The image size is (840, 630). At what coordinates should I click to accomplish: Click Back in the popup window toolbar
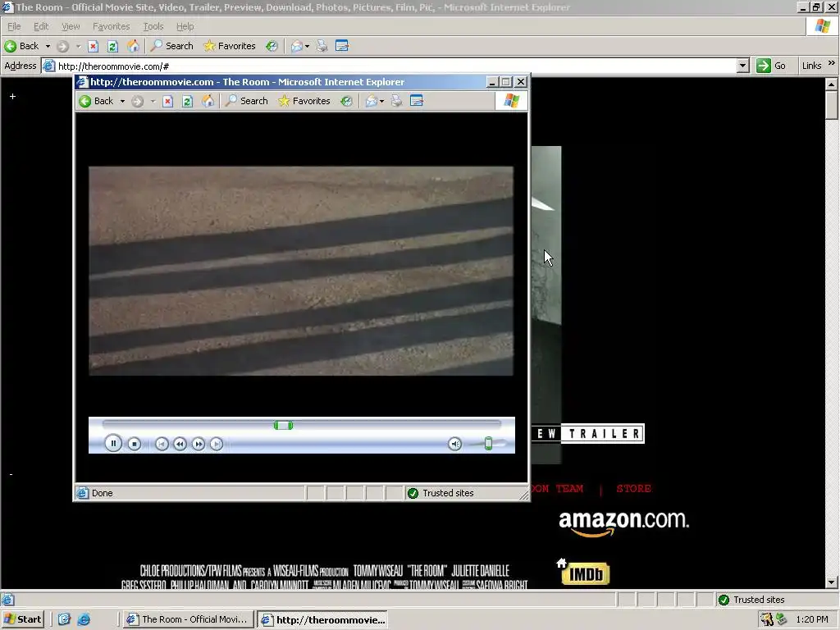point(97,101)
